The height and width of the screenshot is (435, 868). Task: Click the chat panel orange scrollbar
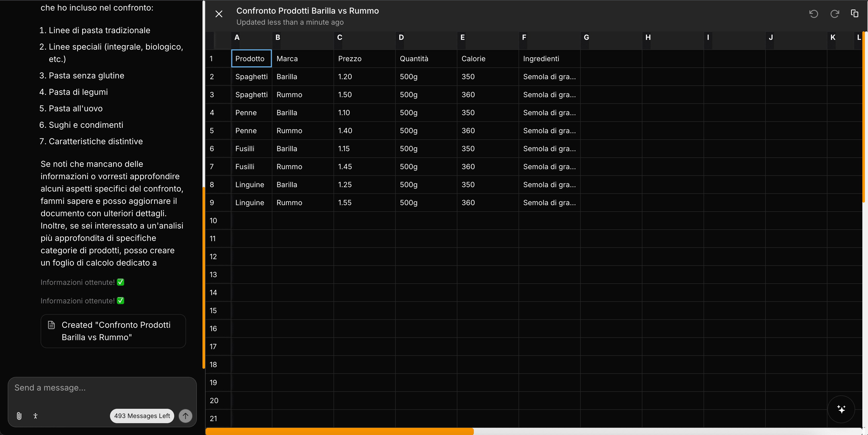[x=204, y=278]
